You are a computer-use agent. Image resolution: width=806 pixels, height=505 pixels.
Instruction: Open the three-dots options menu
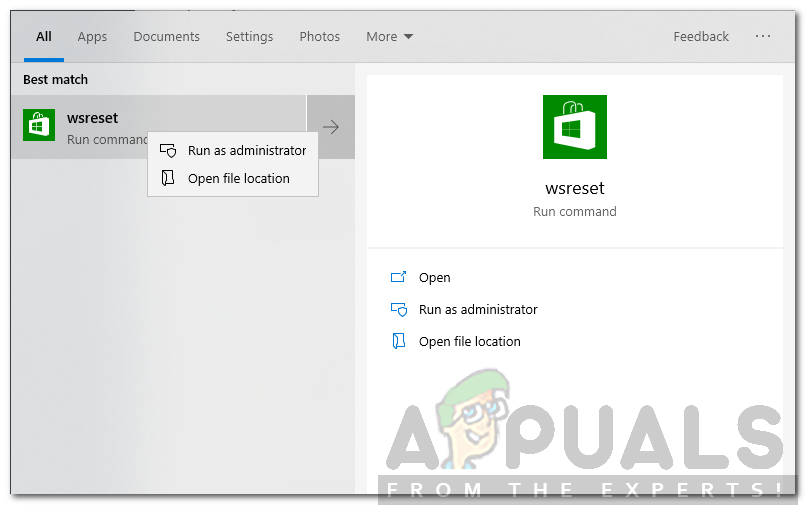763,36
